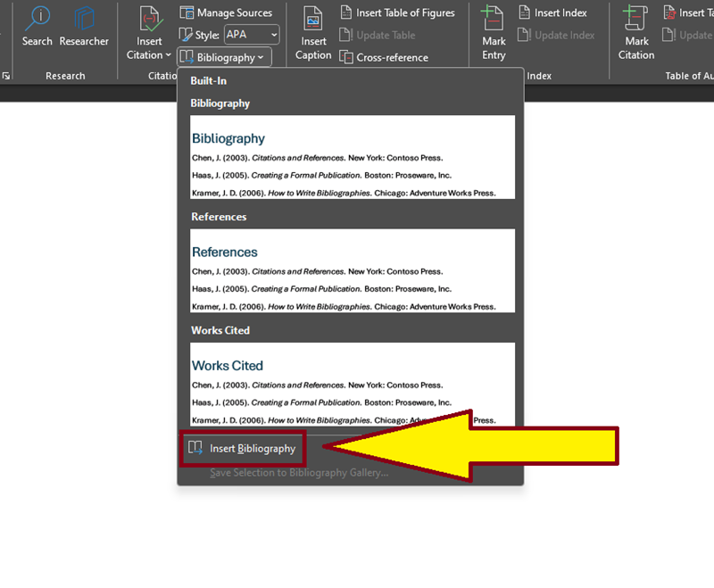Click the Mark Citation icon

coord(636,20)
